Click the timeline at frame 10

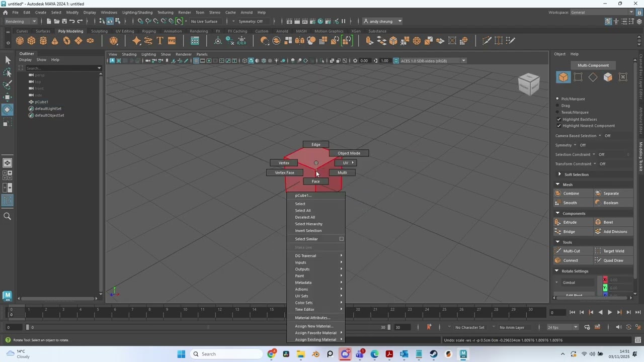click(185, 312)
